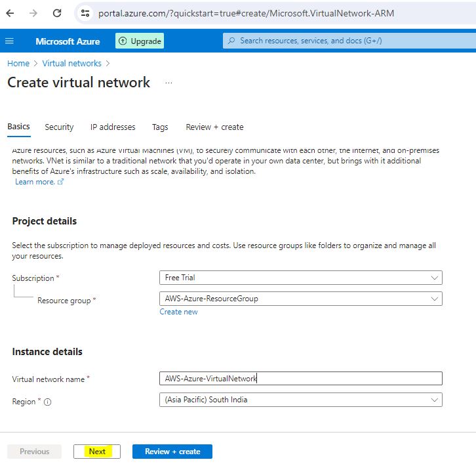Switch to the IP addresses tab

tap(113, 127)
